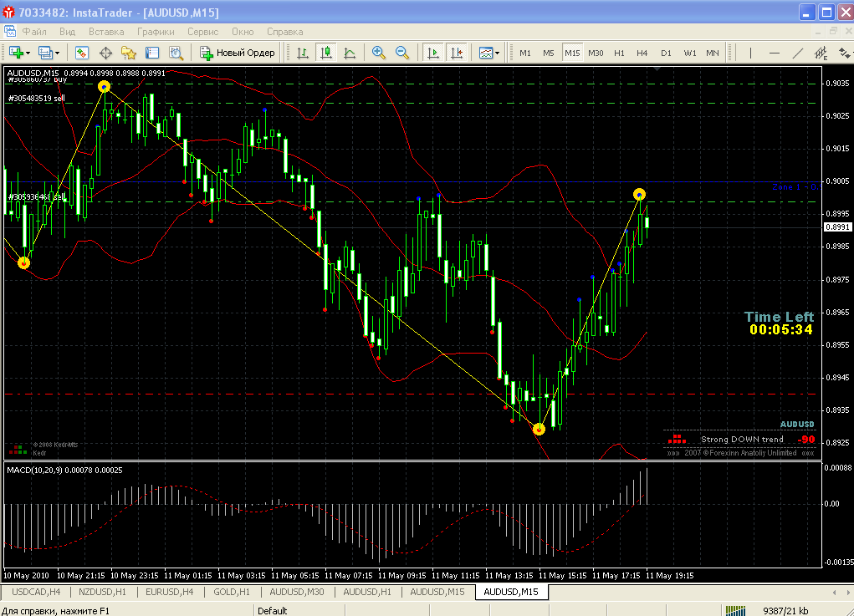
Task: Open the Strategy Tester magnifier icon
Action: tap(176, 53)
